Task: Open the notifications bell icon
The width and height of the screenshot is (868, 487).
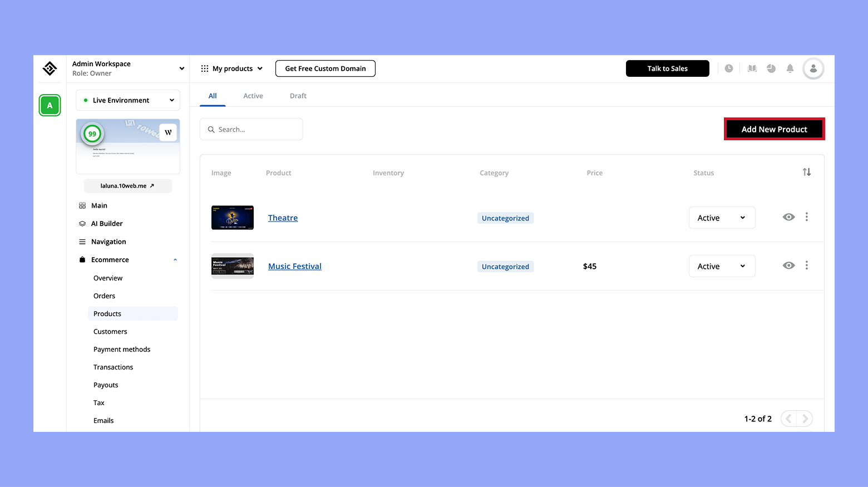Action: (790, 68)
